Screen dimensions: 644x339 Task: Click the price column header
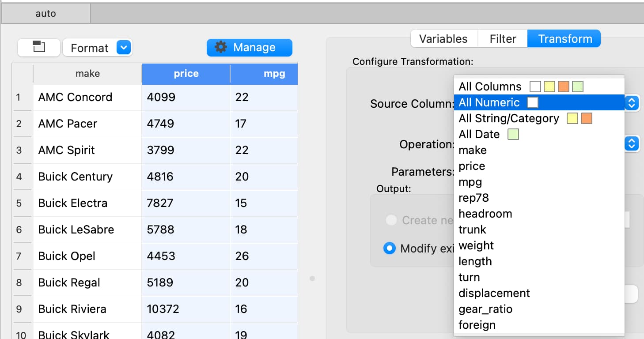(x=186, y=74)
